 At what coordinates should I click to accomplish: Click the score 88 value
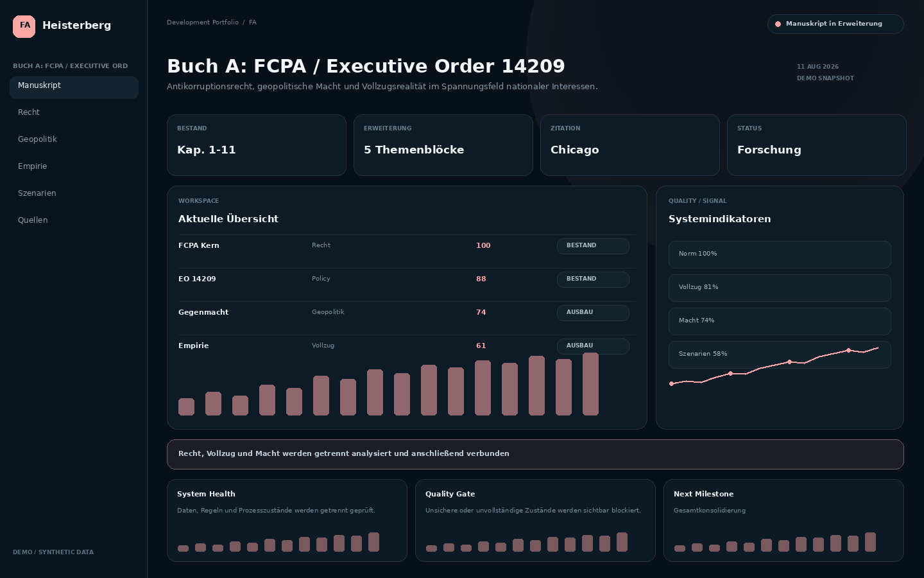[x=481, y=279]
